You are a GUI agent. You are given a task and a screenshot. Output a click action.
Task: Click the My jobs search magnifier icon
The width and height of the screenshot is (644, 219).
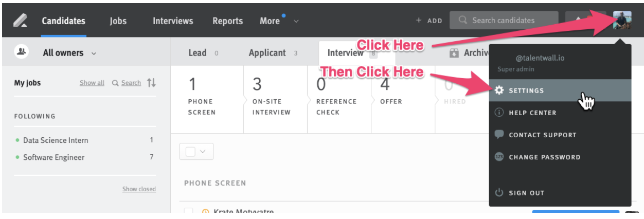click(x=116, y=83)
